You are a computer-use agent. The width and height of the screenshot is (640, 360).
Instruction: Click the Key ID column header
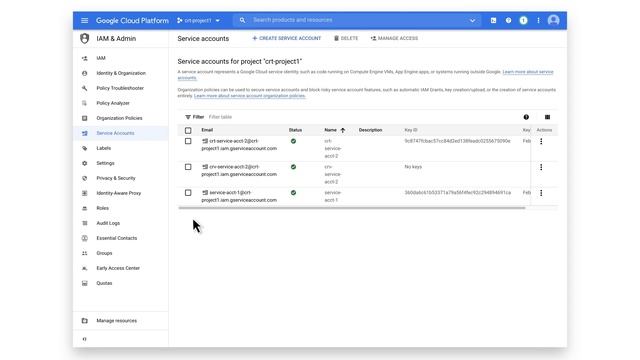tap(411, 130)
